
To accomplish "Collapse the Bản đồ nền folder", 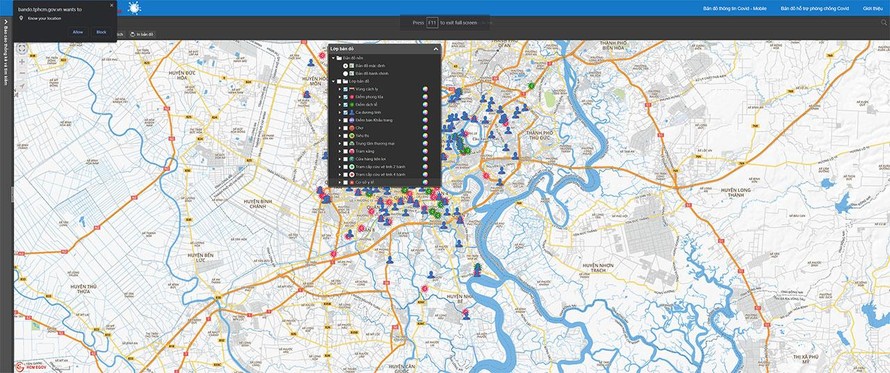I will (x=334, y=58).
